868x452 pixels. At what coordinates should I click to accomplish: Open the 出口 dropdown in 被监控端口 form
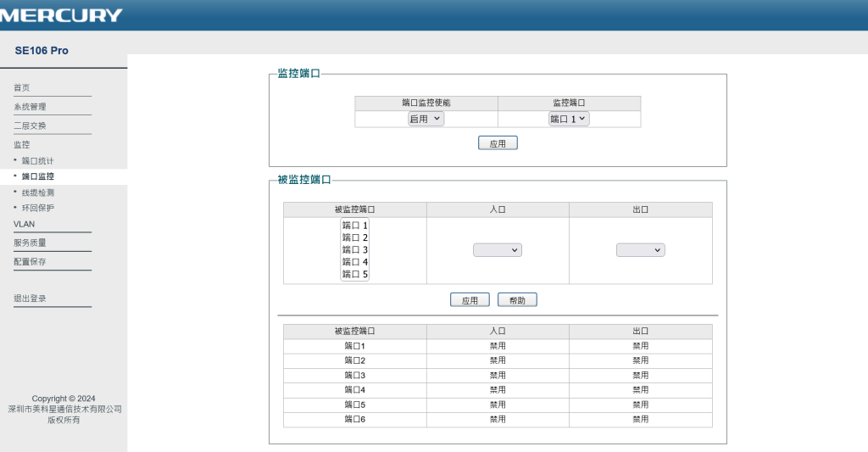[641, 250]
